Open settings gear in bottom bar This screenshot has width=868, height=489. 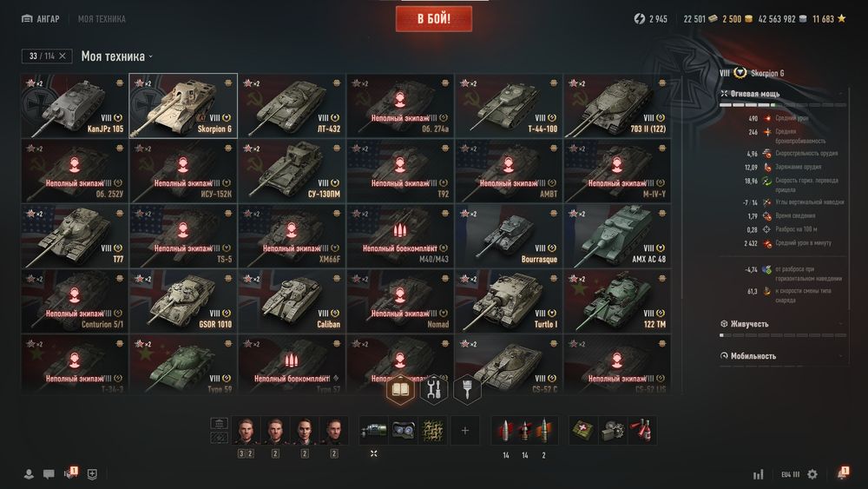(812, 474)
